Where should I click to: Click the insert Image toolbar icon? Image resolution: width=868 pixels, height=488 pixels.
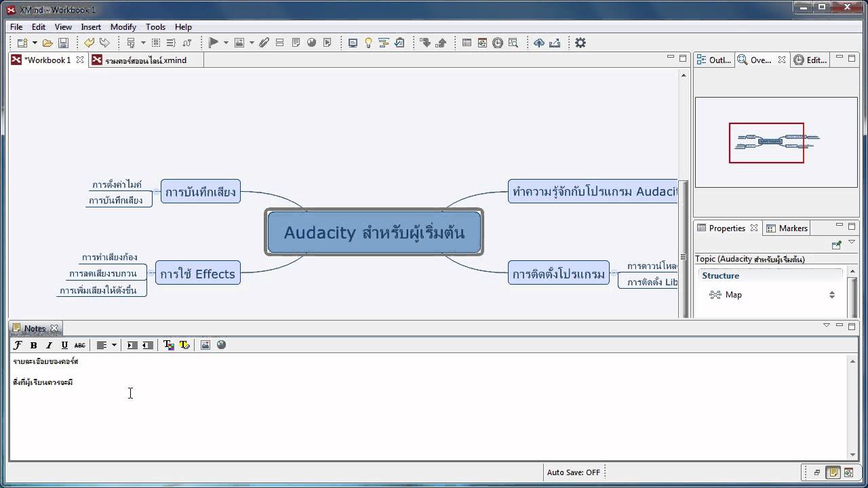pos(239,43)
